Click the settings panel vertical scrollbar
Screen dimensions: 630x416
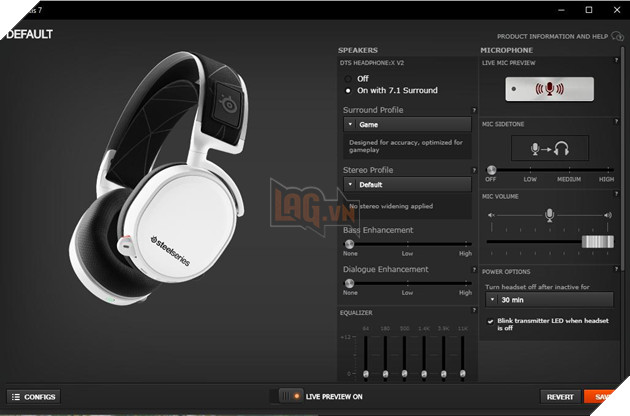[623, 161]
